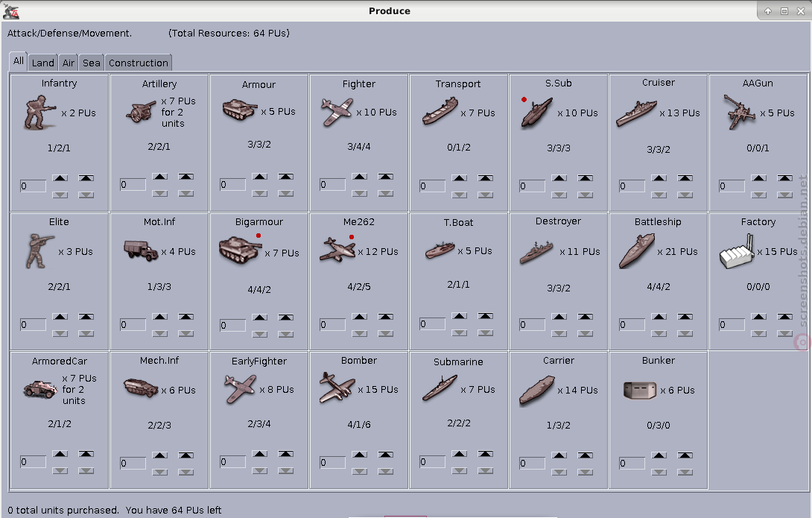Image resolution: width=812 pixels, height=518 pixels.
Task: Click the "Total Resources: 64 PUs" text
Action: click(x=229, y=33)
